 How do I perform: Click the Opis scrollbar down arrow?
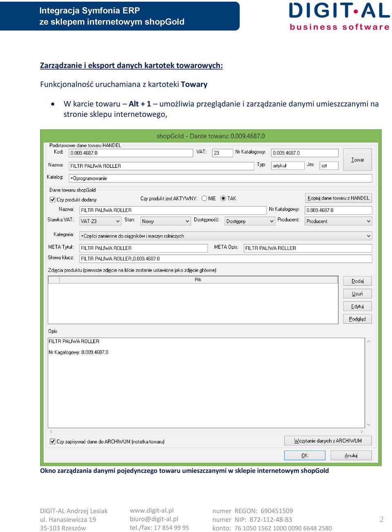369,425
